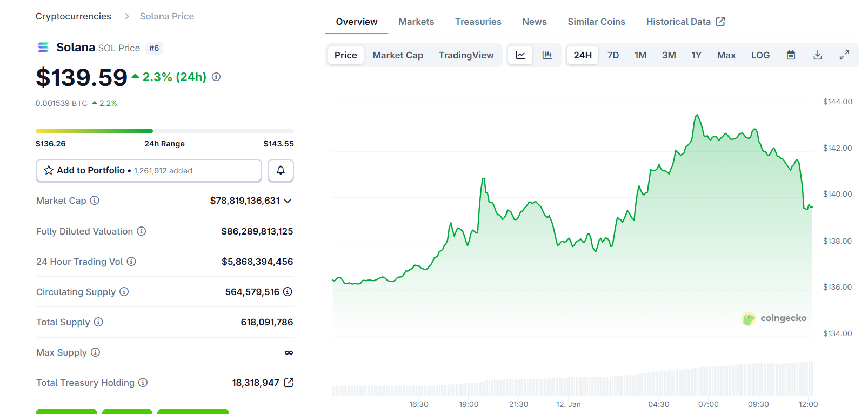The width and height of the screenshot is (868, 414).
Task: Toggle LOG scale on chart
Action: [760, 55]
